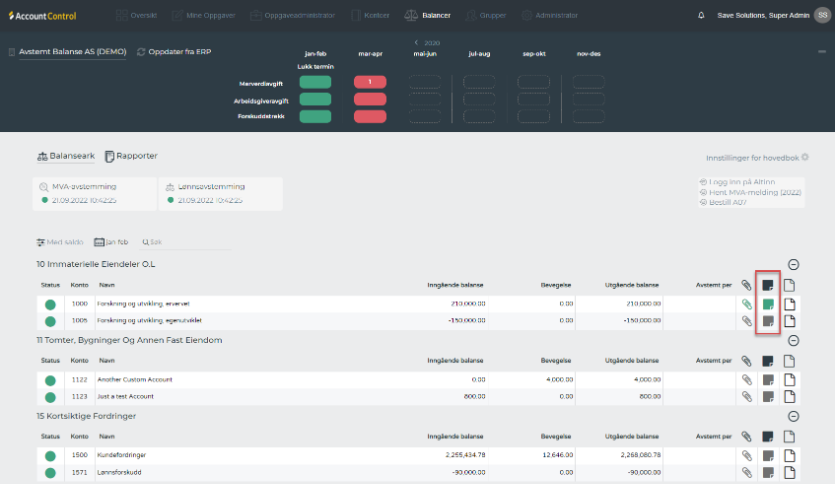Open Innstillinger for hovedbok settings
The width and height of the screenshot is (835, 484).
(x=756, y=158)
